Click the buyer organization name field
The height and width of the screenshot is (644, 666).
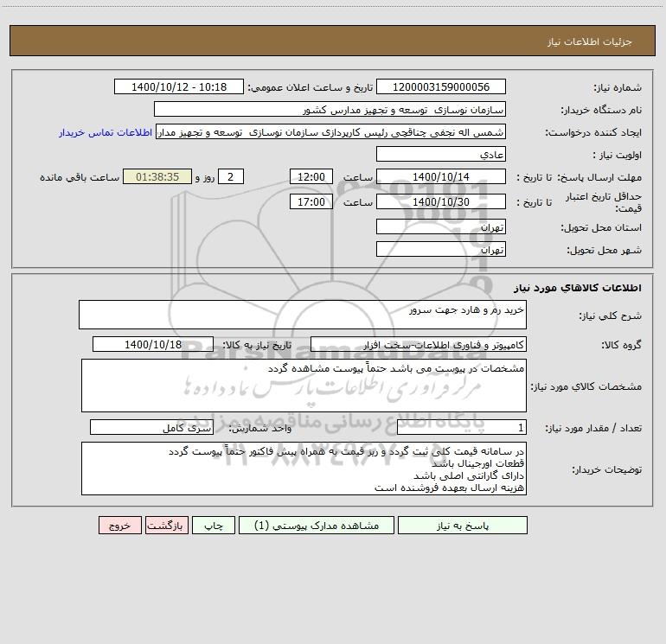click(x=330, y=109)
